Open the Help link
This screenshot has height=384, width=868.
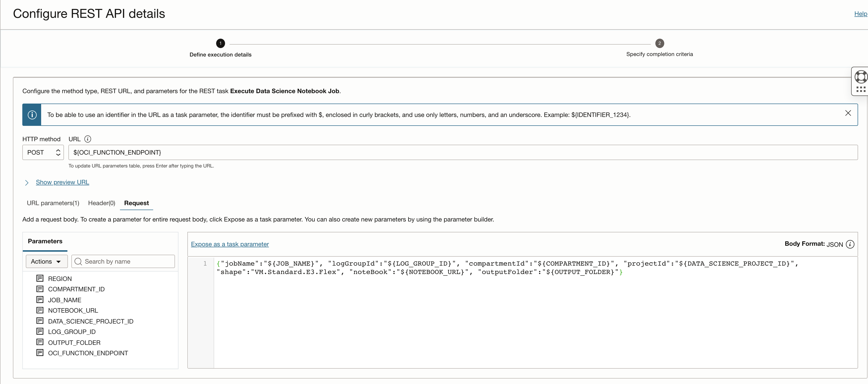click(x=860, y=14)
